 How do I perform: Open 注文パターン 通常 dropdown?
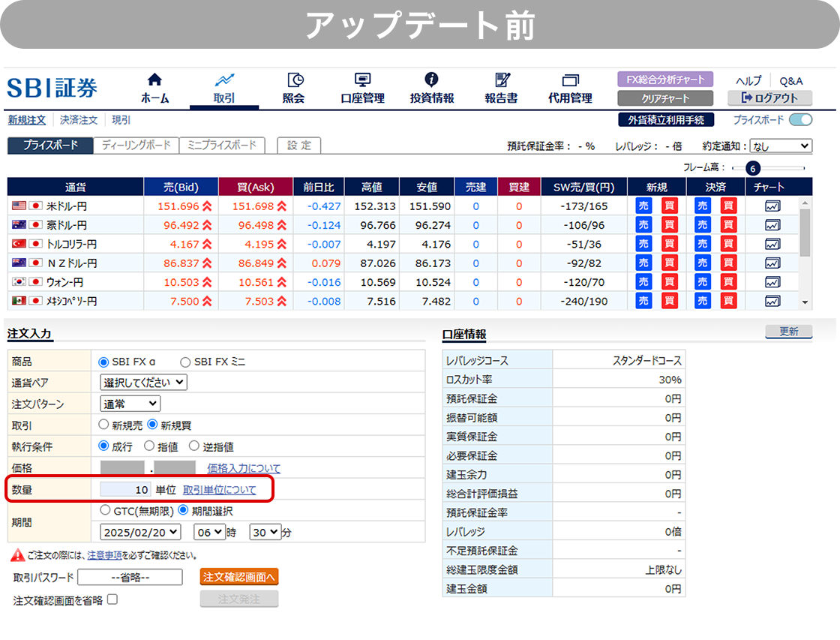(x=130, y=404)
